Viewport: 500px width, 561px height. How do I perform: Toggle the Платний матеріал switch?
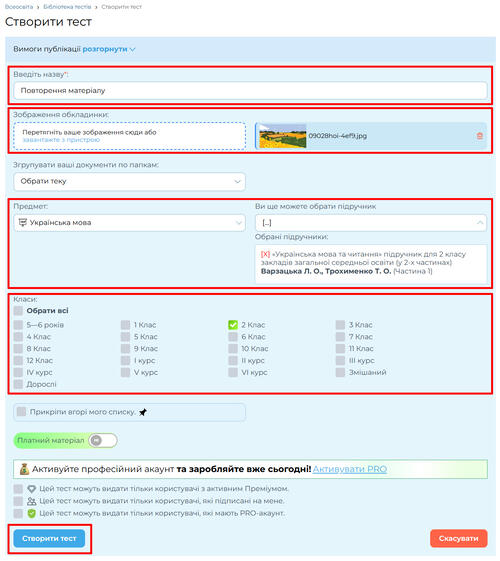[103, 440]
